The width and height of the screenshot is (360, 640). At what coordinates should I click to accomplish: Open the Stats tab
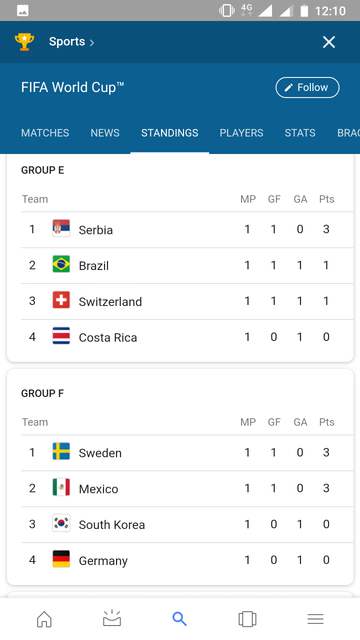300,133
